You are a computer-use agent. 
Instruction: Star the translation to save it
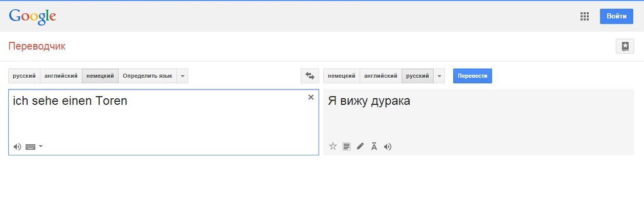(333, 147)
